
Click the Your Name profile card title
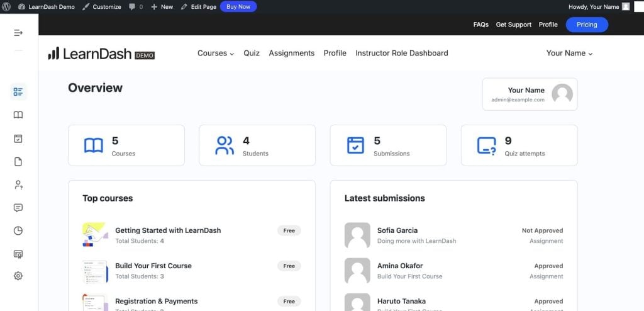tap(526, 90)
